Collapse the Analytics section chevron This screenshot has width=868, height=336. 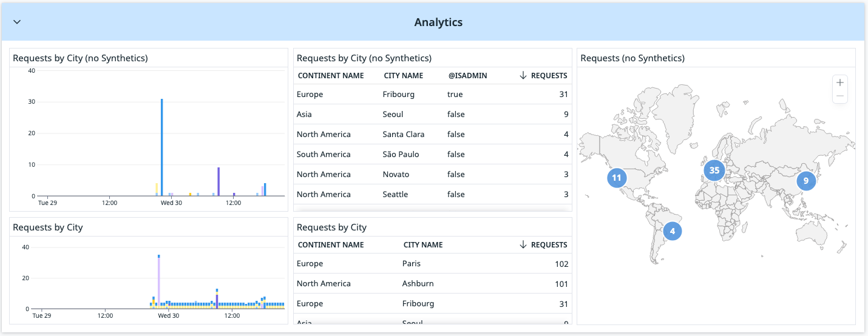click(x=17, y=22)
